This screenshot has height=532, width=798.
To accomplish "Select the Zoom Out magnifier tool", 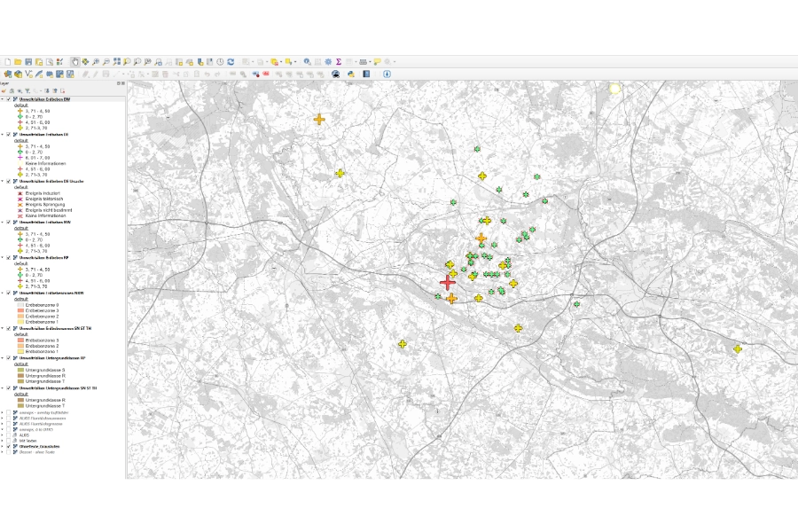I will coord(106,61).
